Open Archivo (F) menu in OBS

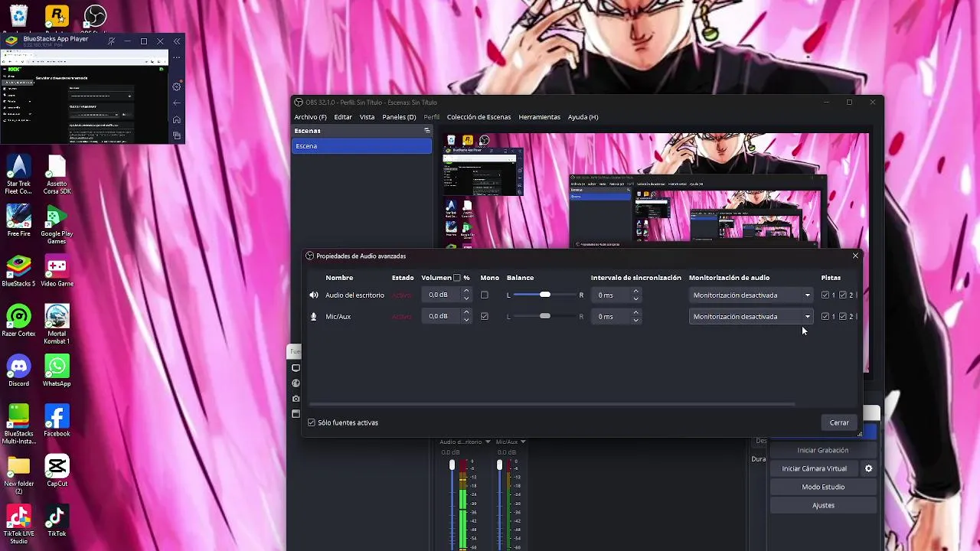click(310, 117)
